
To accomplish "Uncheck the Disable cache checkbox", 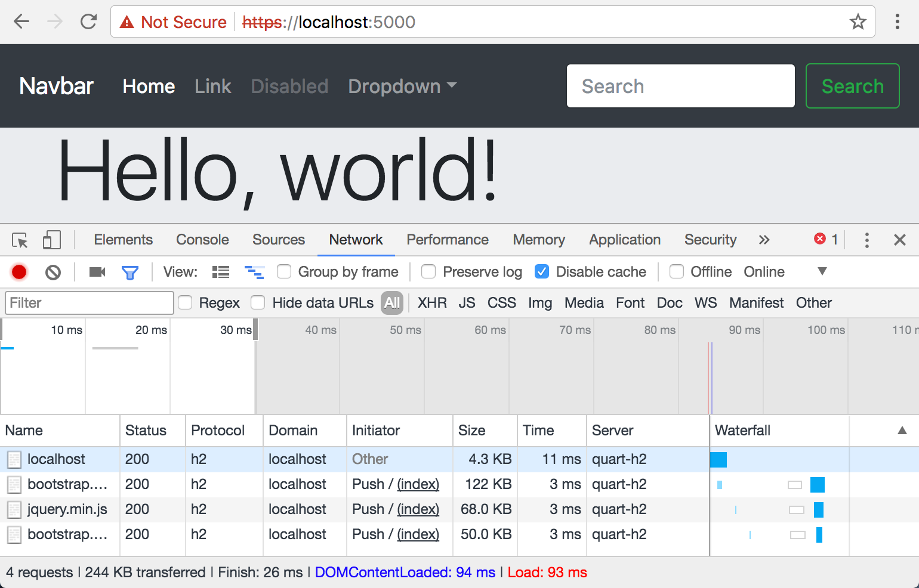I will click(x=542, y=272).
